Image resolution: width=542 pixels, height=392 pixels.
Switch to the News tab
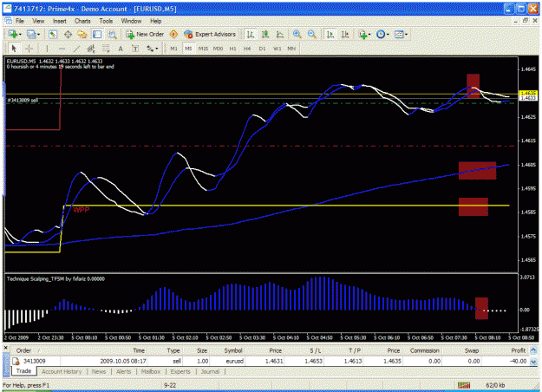(x=99, y=371)
